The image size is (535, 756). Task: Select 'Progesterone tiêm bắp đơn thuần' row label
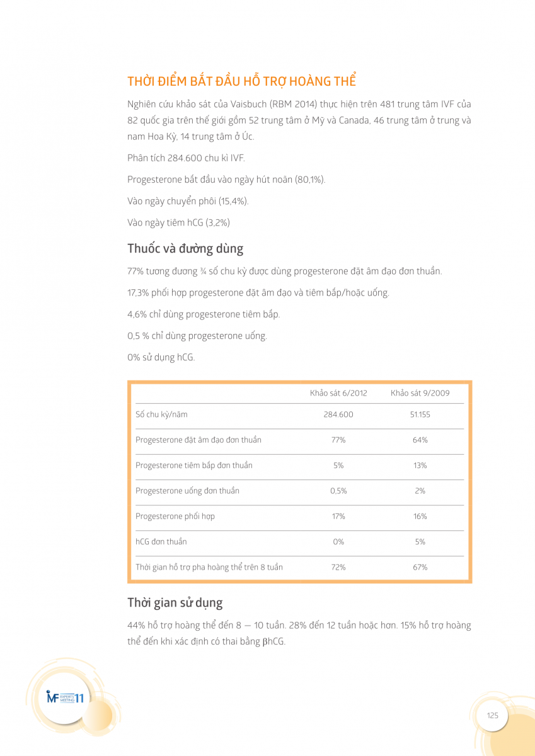click(194, 466)
